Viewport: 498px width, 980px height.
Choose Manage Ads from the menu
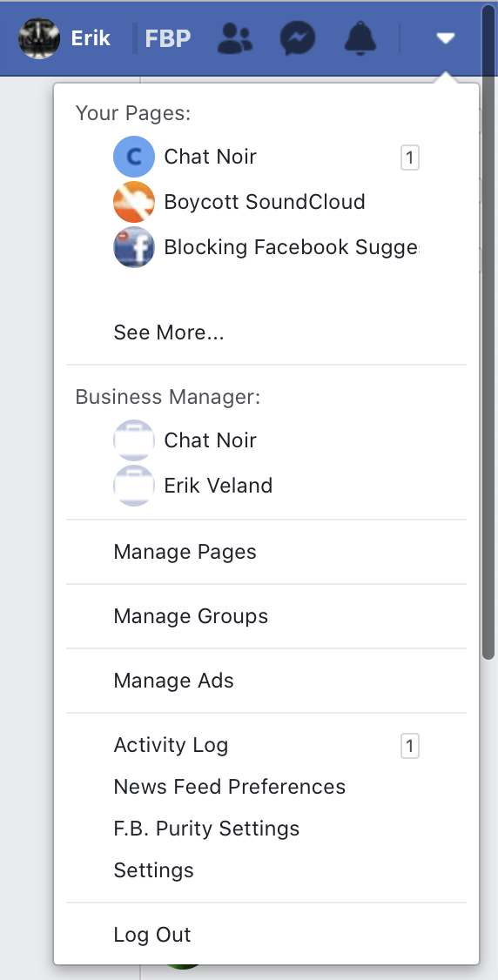pyautogui.click(x=266, y=681)
